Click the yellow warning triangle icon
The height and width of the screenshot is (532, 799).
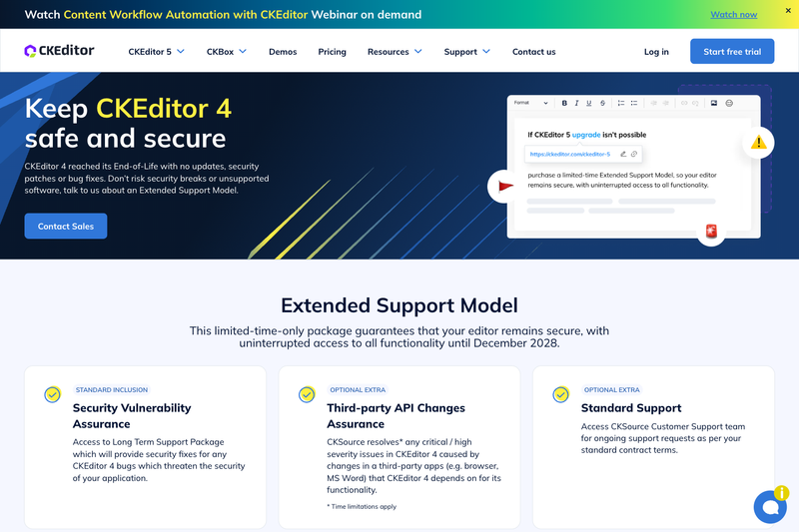coord(759,142)
